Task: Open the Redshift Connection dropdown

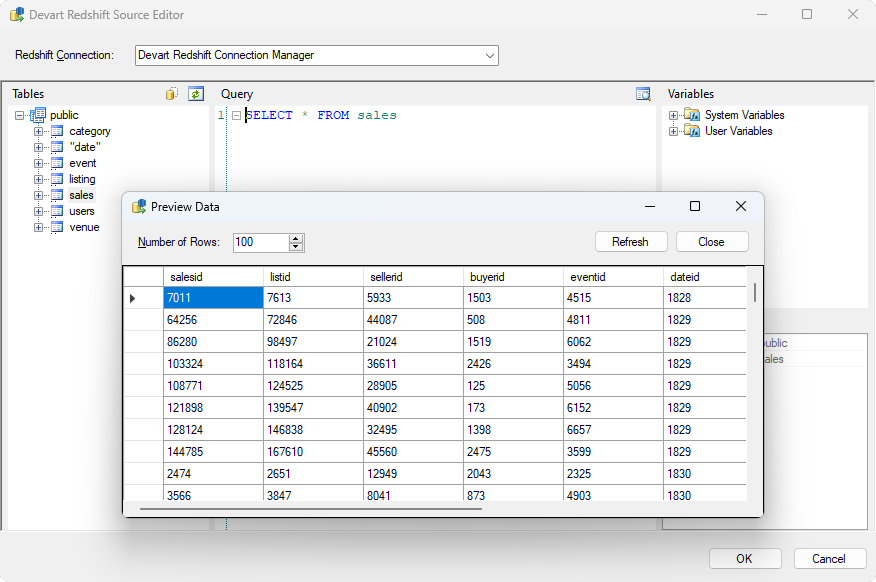Action: [x=490, y=56]
